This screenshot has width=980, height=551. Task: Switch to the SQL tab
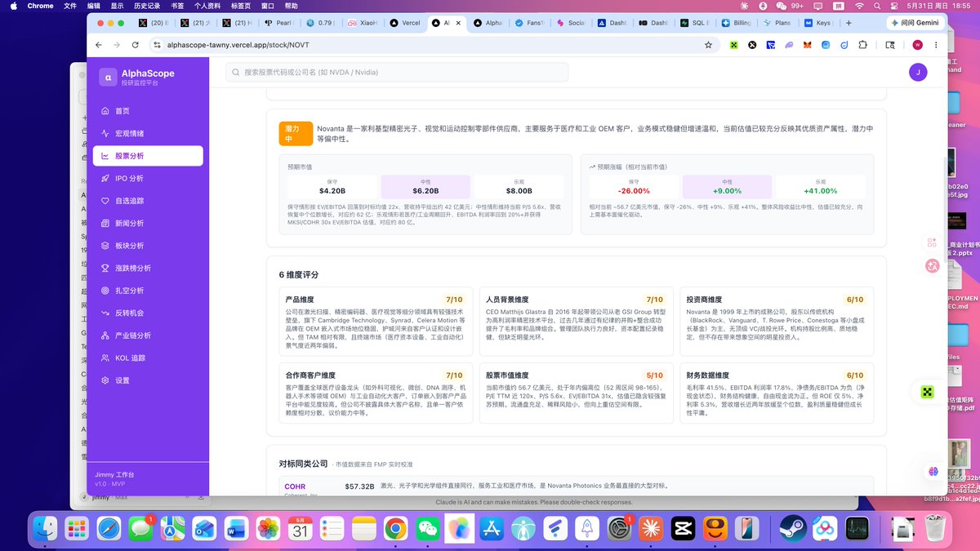[695, 23]
